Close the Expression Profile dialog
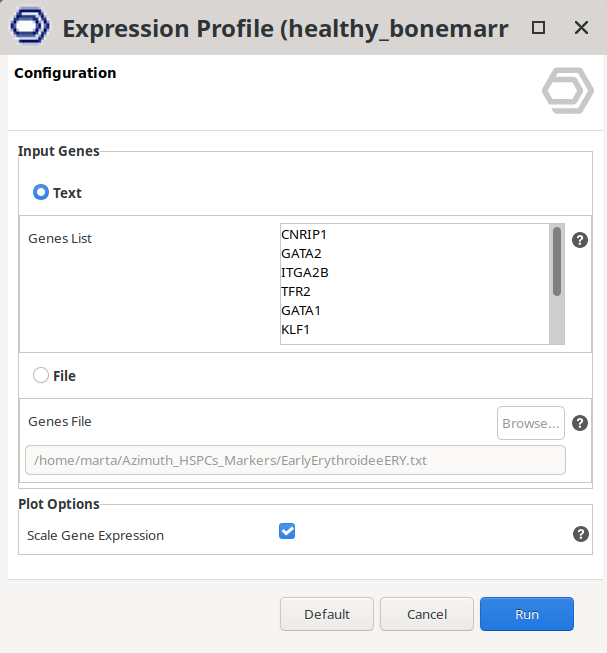Viewport: 607px width, 653px height. click(x=580, y=28)
